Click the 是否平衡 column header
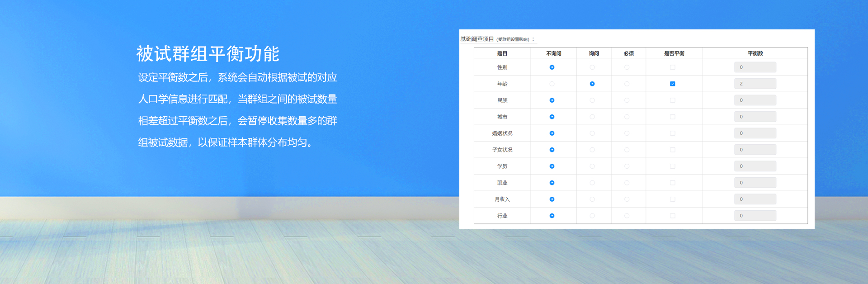The image size is (868, 284). click(674, 53)
